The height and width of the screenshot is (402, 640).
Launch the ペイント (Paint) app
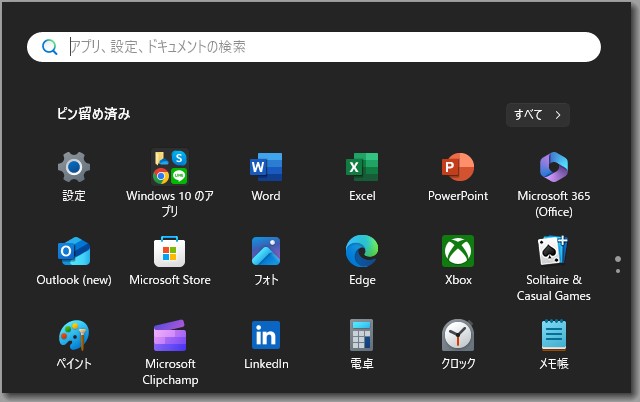tap(74, 345)
